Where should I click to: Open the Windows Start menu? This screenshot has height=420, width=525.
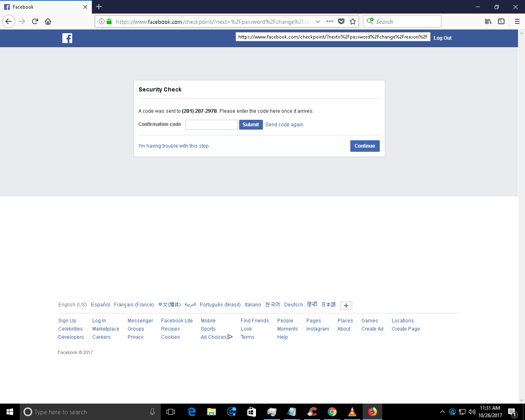click(10, 412)
